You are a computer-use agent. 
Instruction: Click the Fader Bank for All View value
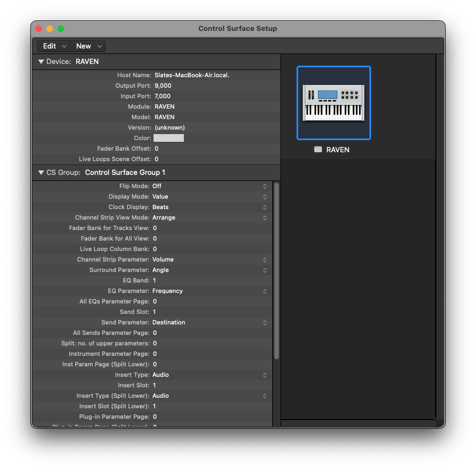click(x=155, y=239)
